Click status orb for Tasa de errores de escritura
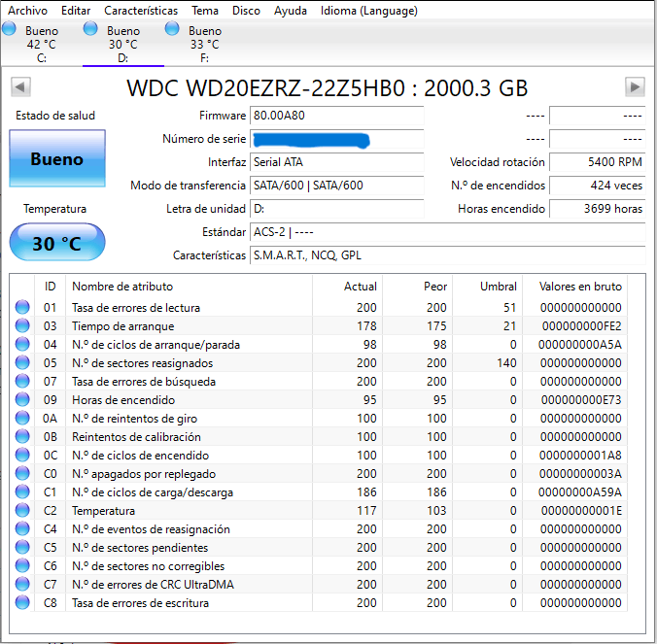Screen dimensions: 657x644 pyautogui.click(x=22, y=602)
